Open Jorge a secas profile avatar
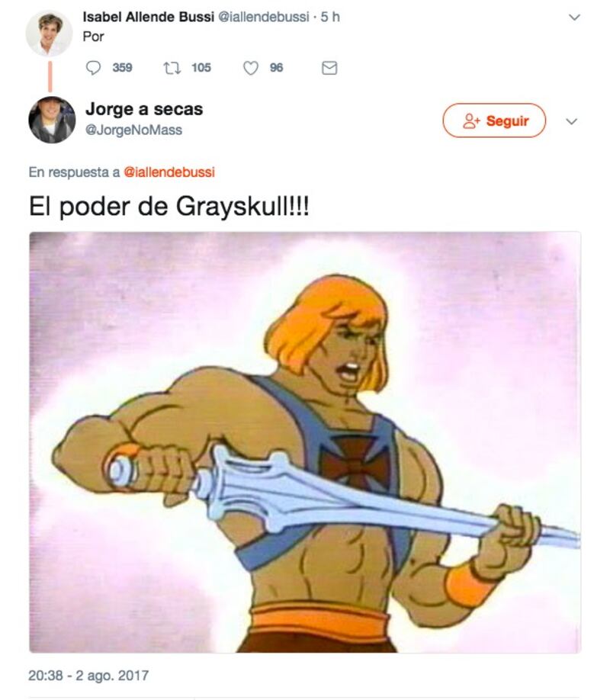Screen dimensions: 610x700 [52, 120]
